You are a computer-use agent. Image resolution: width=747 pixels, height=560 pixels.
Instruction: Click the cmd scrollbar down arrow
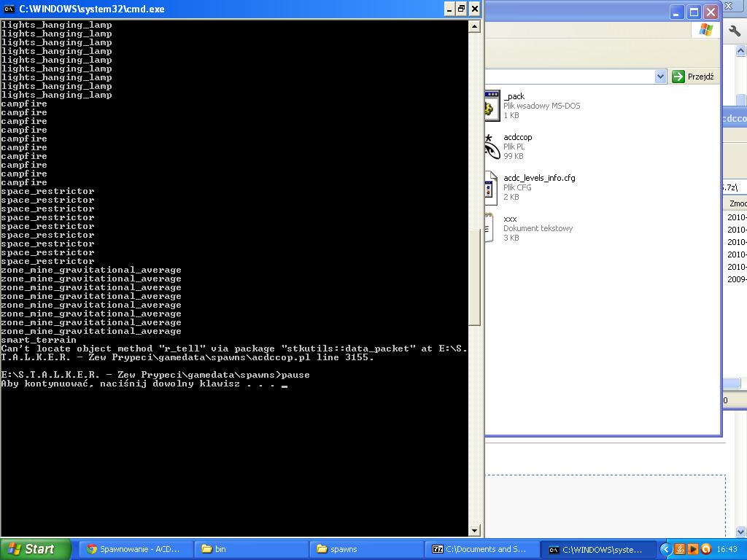(x=474, y=531)
